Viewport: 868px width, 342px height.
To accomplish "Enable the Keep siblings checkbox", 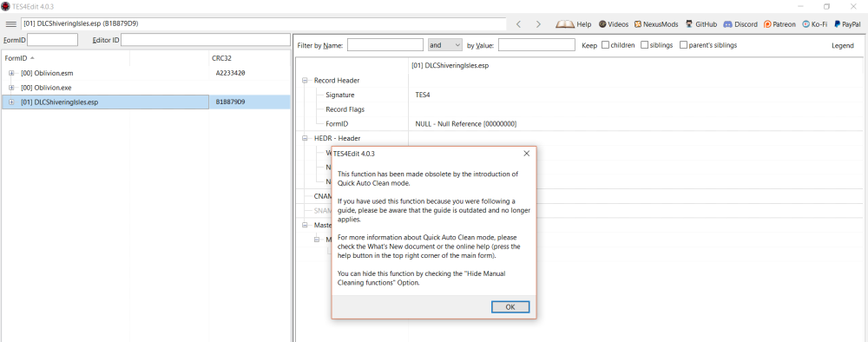I will click(644, 45).
